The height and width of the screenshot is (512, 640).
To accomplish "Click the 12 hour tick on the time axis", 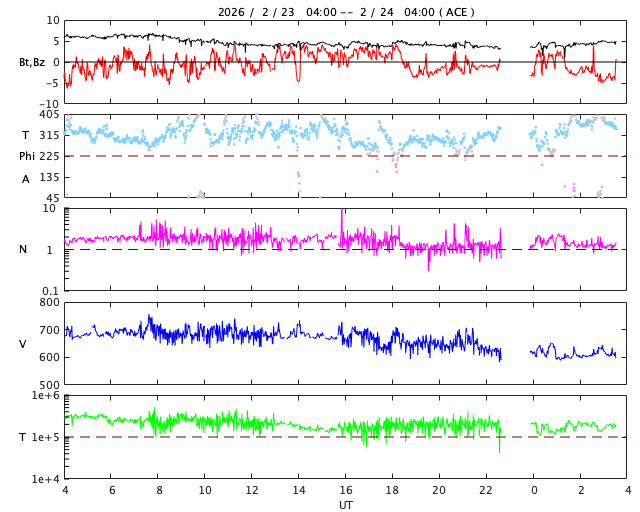I will click(252, 491).
